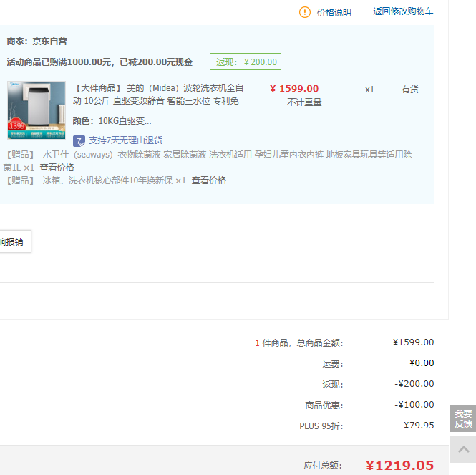Viewport: 476px width, 475px height.
Task: Go back via 返回修改购物车 link
Action: (x=403, y=11)
